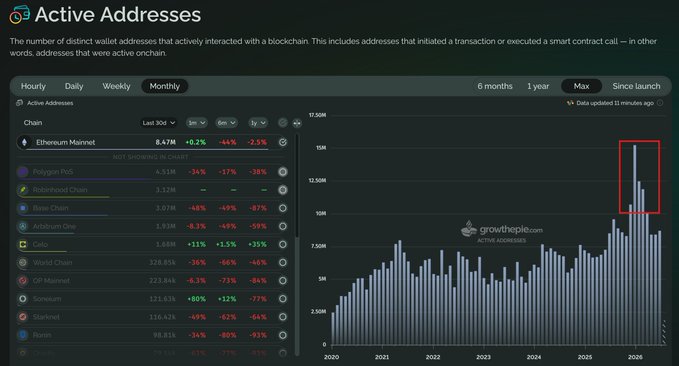The height and width of the screenshot is (366, 679).
Task: Click the +0.2% change for Ethereum Mainnet
Action: (x=196, y=142)
